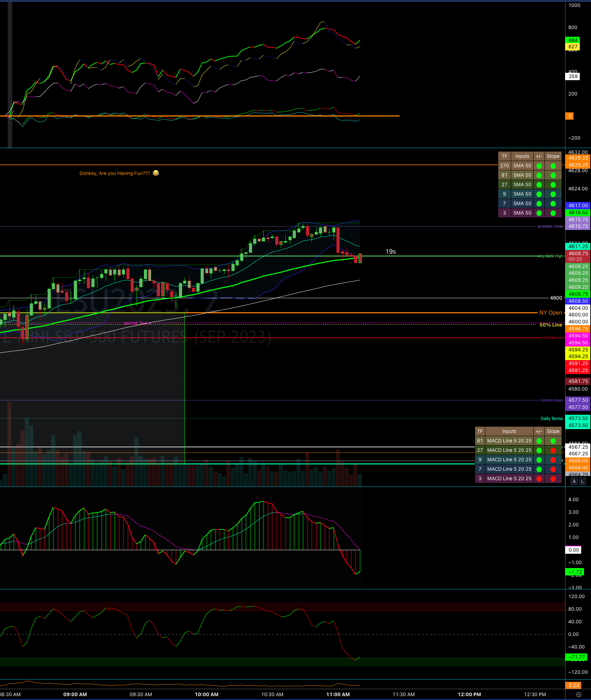Click the Slope header in the SMA table
The height and width of the screenshot is (700, 591).
(x=553, y=156)
